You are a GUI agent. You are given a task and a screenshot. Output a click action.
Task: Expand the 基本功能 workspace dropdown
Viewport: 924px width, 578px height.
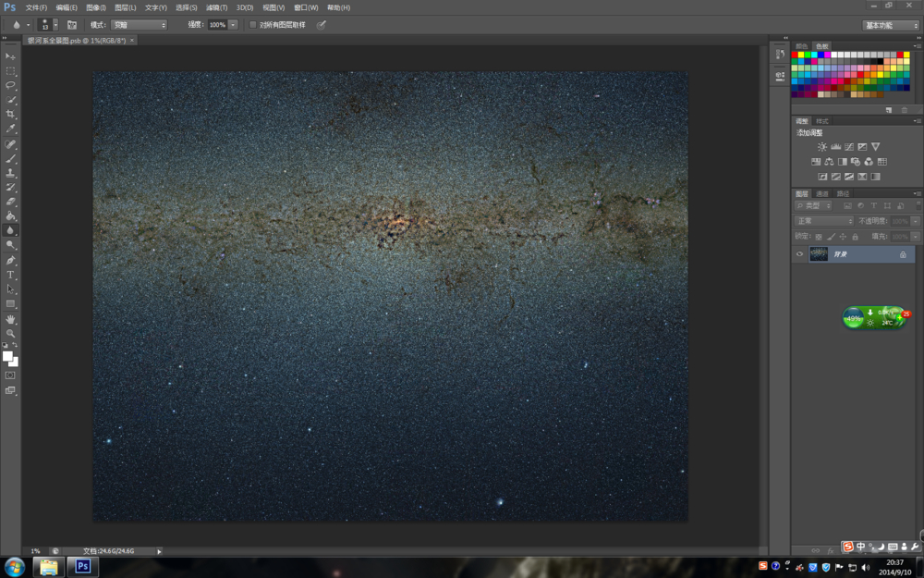(x=891, y=25)
